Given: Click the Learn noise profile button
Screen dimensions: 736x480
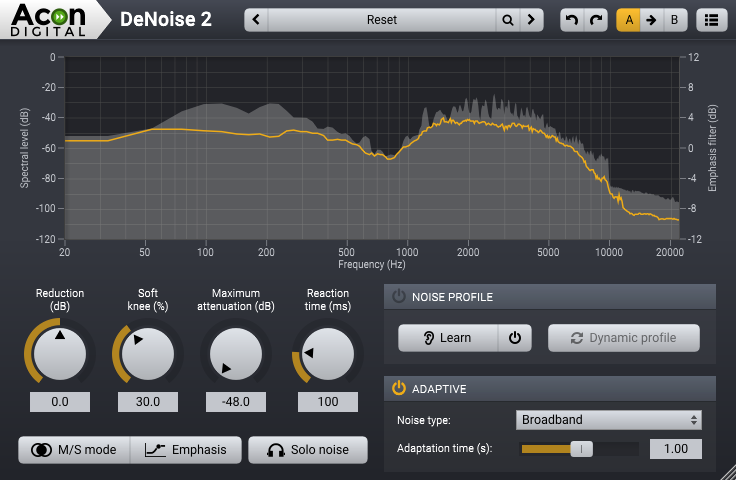Looking at the screenshot, I should (x=448, y=338).
